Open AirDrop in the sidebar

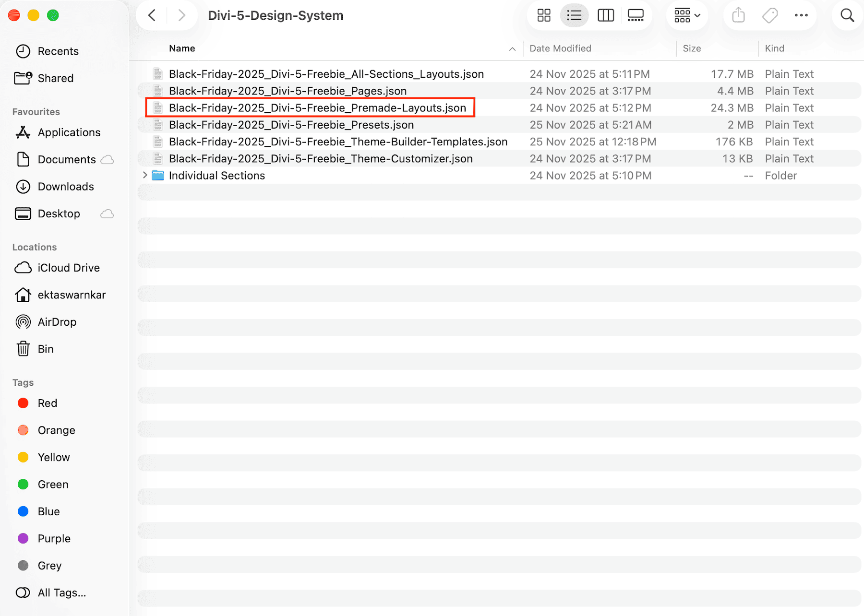click(x=57, y=322)
